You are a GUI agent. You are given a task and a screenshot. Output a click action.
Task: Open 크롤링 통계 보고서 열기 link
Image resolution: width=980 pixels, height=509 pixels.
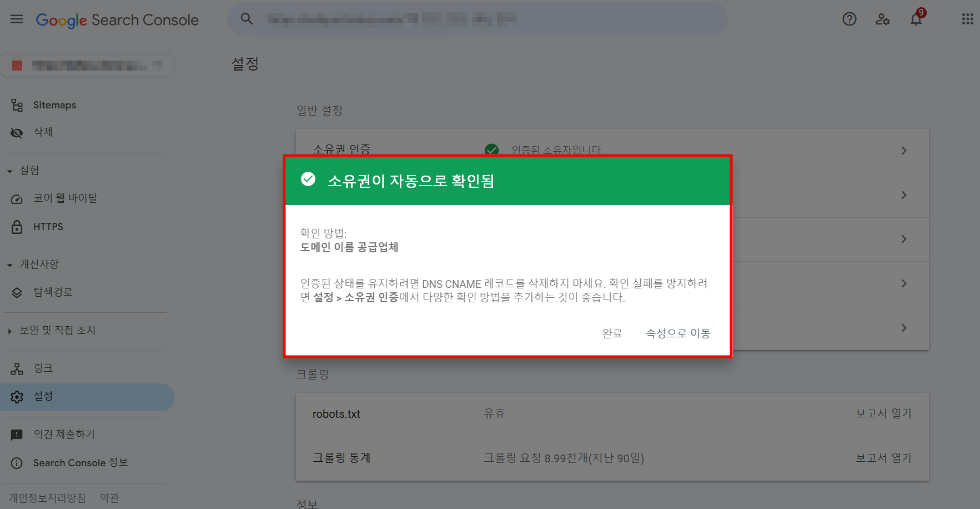click(883, 458)
